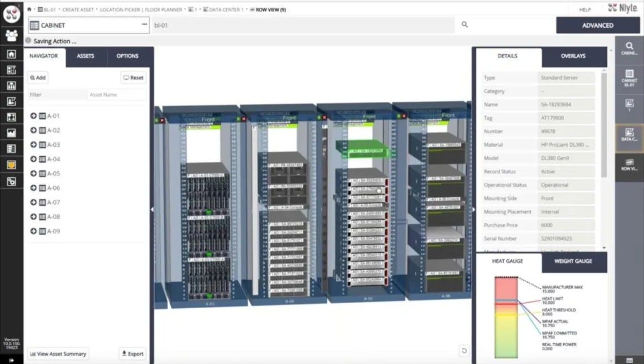The image size is (644, 364).
Task: Click the image/floor view icon in left toolbar
Action: pyautogui.click(x=11, y=133)
